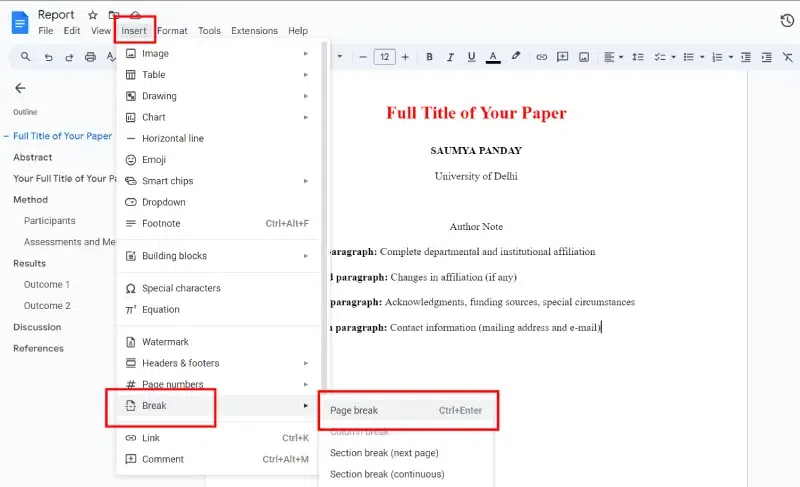Viewport: 800px width, 487px height.
Task: Open Special characters
Action: pos(217,288)
